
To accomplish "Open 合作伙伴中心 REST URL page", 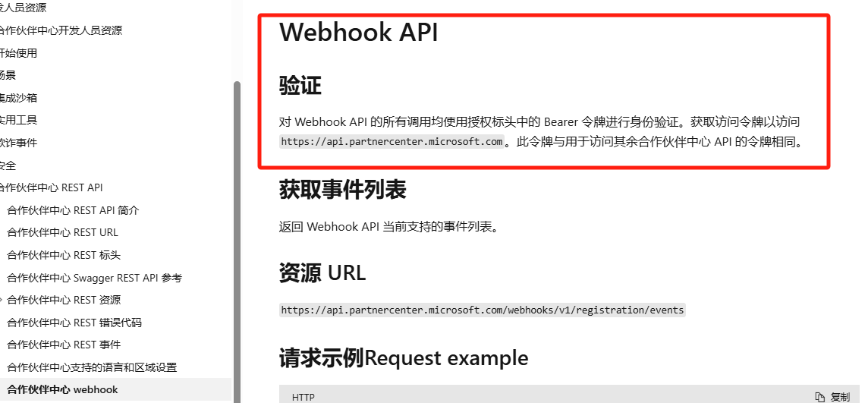I will [62, 232].
